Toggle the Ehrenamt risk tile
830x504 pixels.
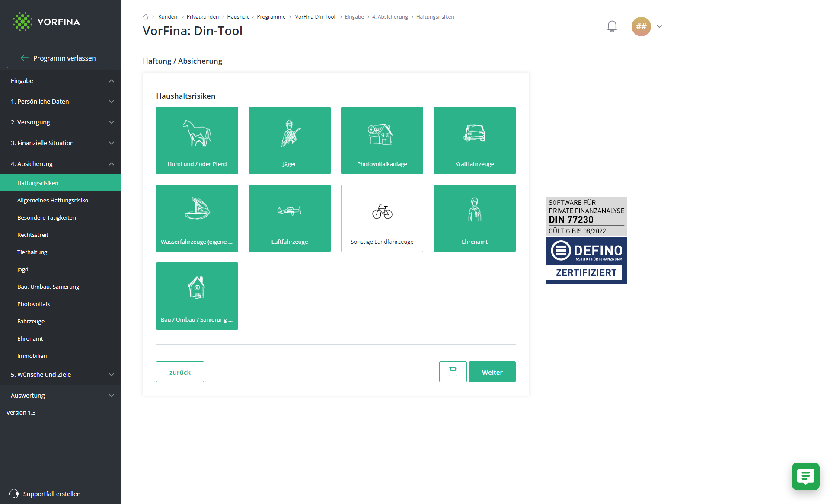click(x=474, y=218)
